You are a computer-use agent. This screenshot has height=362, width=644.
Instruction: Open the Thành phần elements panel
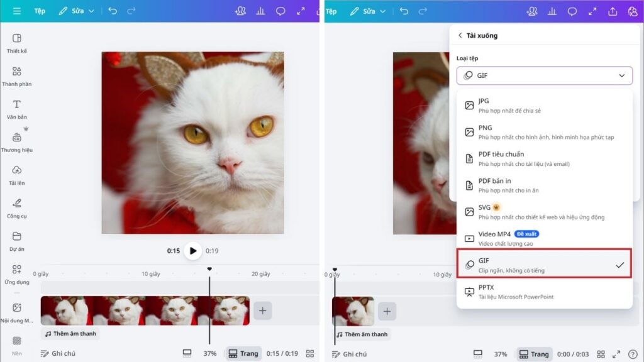click(x=17, y=76)
